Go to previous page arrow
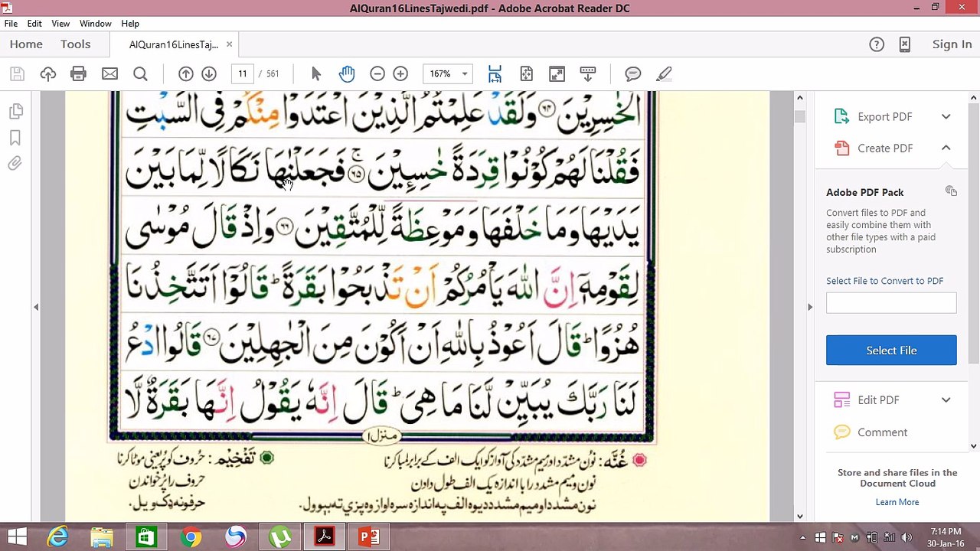 tap(186, 73)
